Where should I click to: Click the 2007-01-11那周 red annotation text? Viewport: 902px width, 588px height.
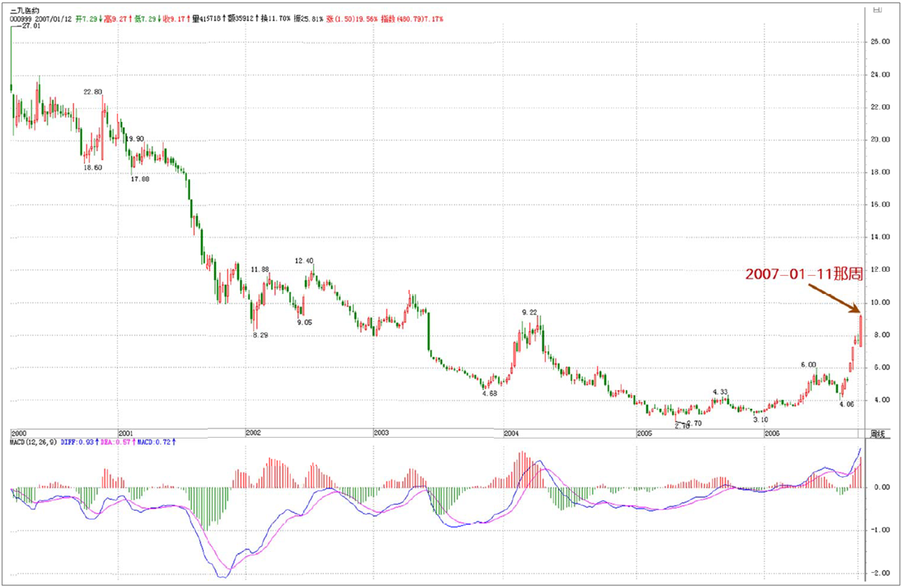tap(804, 274)
